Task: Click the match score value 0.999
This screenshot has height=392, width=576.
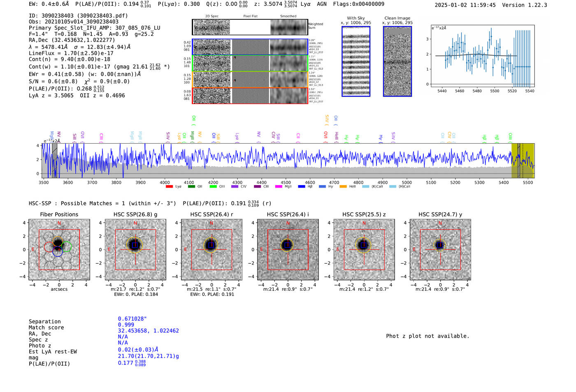Action: (126, 325)
